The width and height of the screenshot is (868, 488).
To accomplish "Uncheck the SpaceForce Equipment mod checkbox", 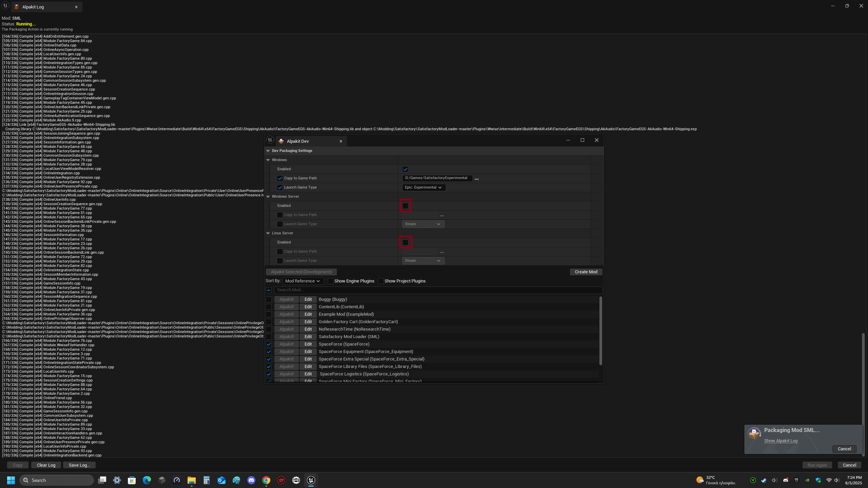I will (269, 352).
